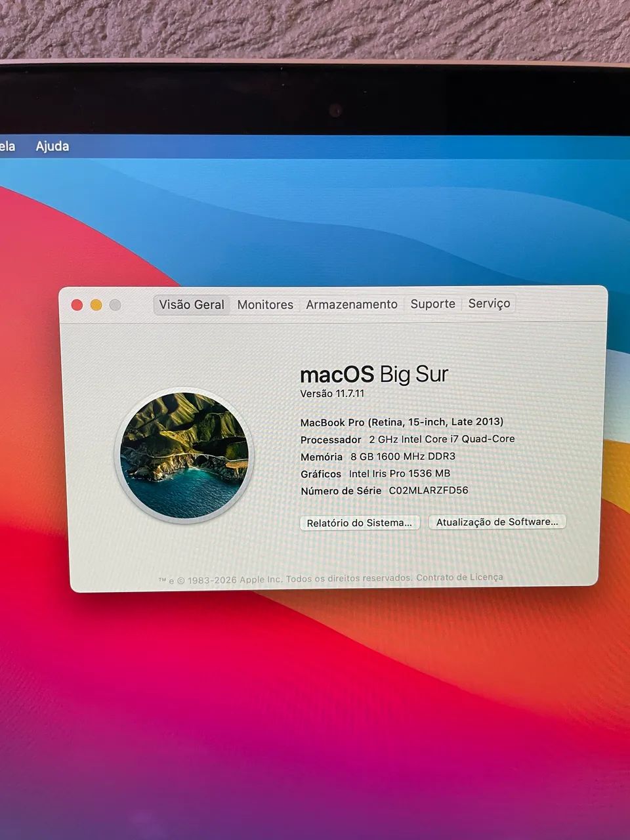Close the window with red button
Image resolution: width=630 pixels, height=840 pixels.
coord(77,305)
